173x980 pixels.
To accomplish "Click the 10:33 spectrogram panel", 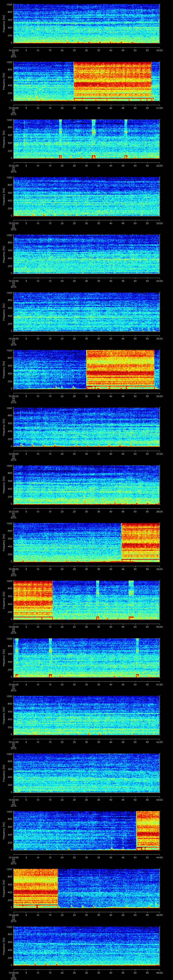I will [x=87, y=254].
